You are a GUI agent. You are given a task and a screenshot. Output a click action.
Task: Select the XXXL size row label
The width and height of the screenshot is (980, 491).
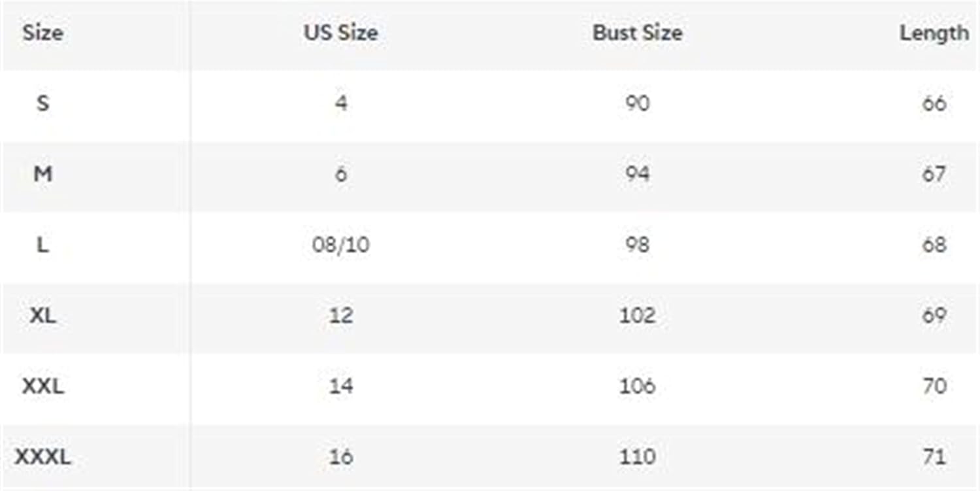click(x=43, y=456)
